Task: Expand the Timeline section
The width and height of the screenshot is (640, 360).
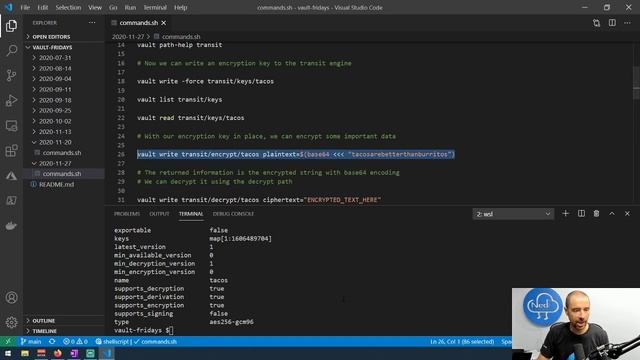Action: click(x=64, y=331)
